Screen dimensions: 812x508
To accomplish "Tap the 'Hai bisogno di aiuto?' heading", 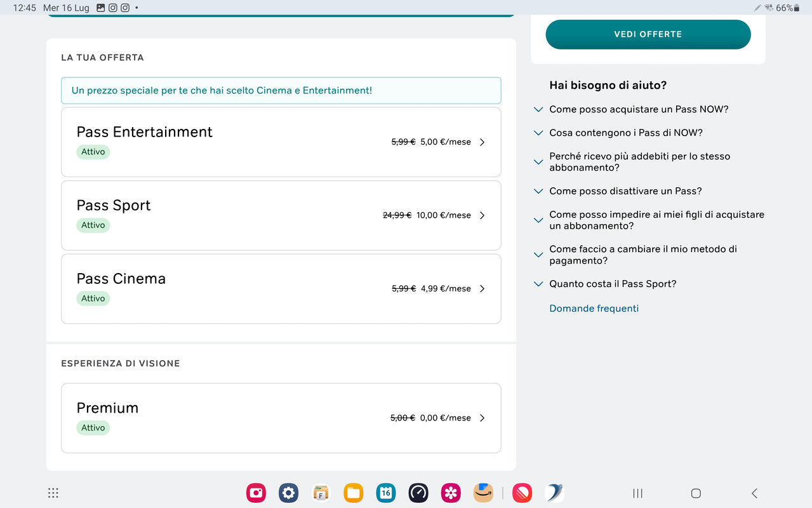I will (x=608, y=85).
